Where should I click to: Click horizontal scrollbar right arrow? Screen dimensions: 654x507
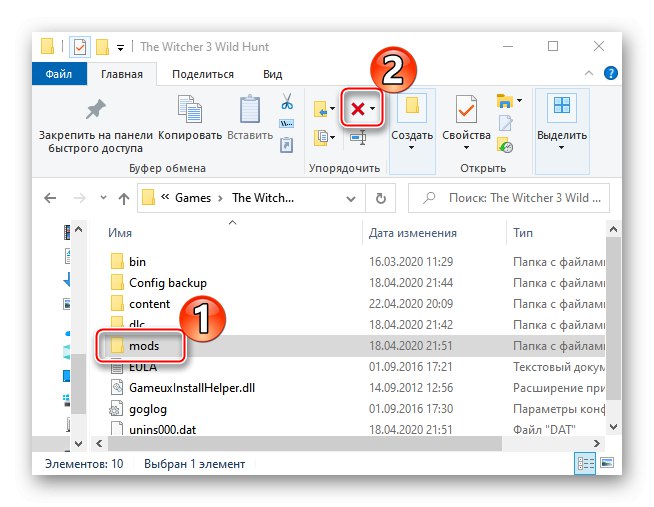pos(597,444)
